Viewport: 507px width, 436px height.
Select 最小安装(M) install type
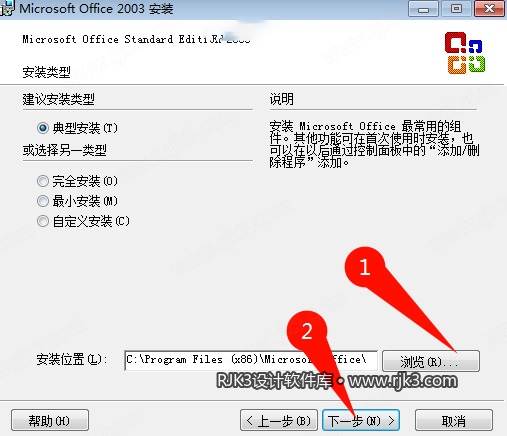43,201
